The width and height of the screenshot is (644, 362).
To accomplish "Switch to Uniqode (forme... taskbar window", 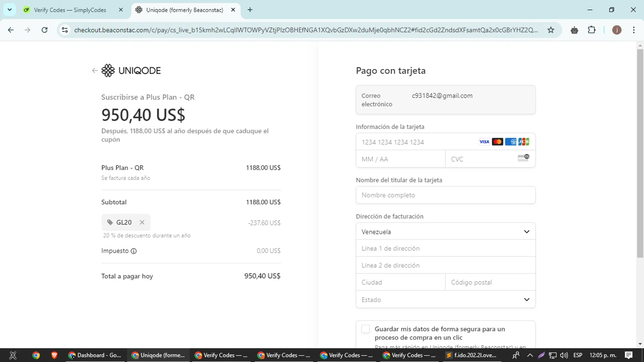I will point(158,355).
